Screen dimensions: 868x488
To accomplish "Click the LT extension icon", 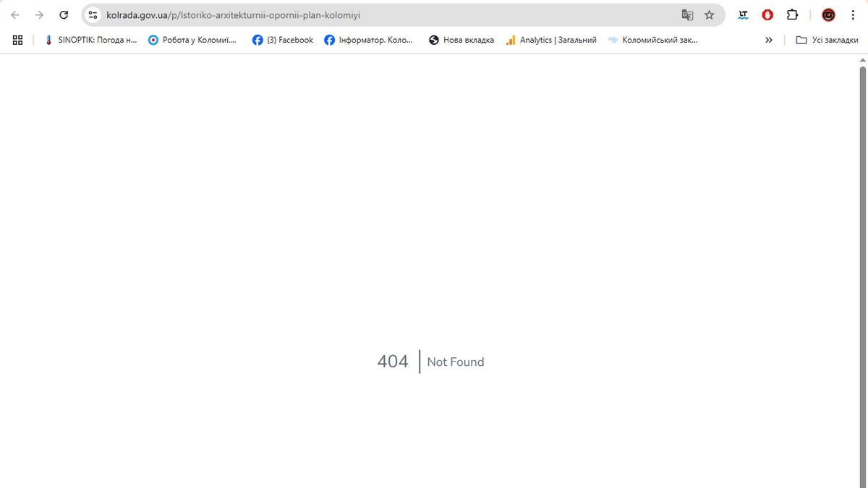I will tap(743, 15).
